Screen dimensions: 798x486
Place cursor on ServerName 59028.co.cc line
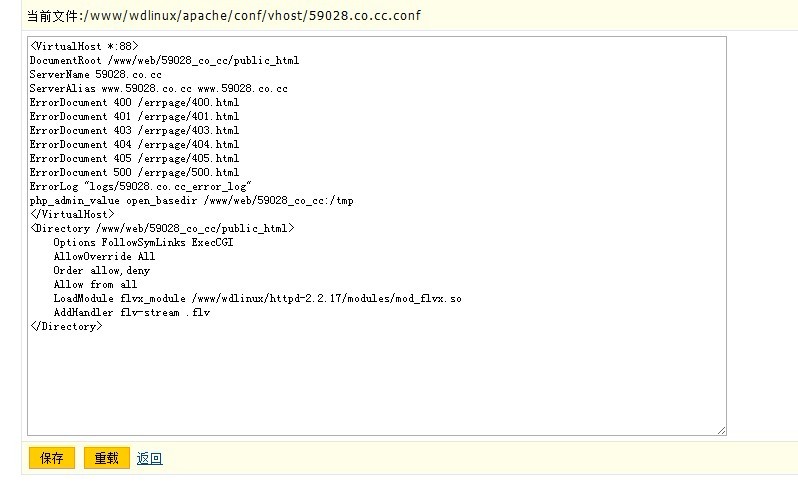click(x=95, y=74)
